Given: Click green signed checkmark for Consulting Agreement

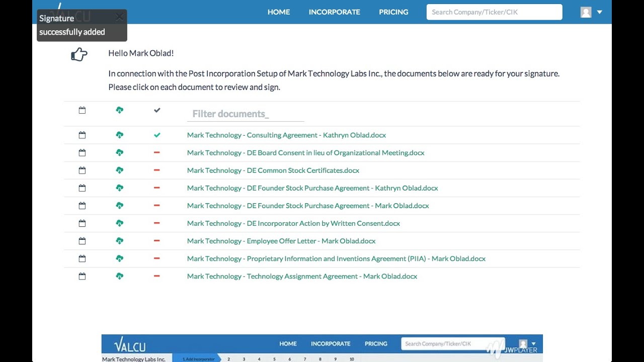Looking at the screenshot, I should tap(157, 135).
